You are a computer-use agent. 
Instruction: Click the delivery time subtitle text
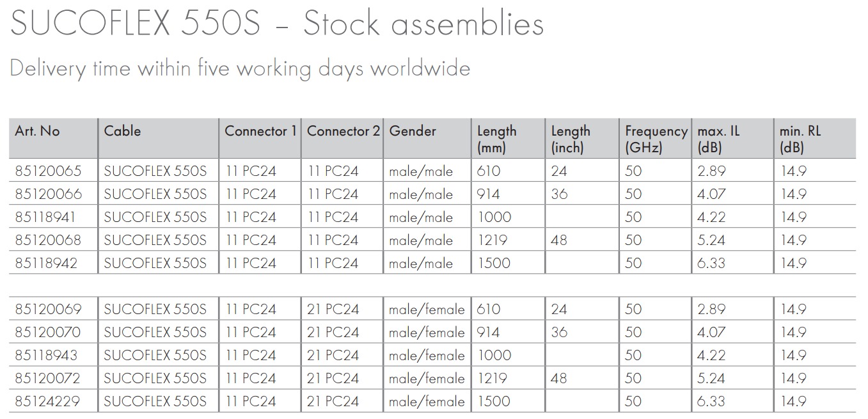(240, 68)
